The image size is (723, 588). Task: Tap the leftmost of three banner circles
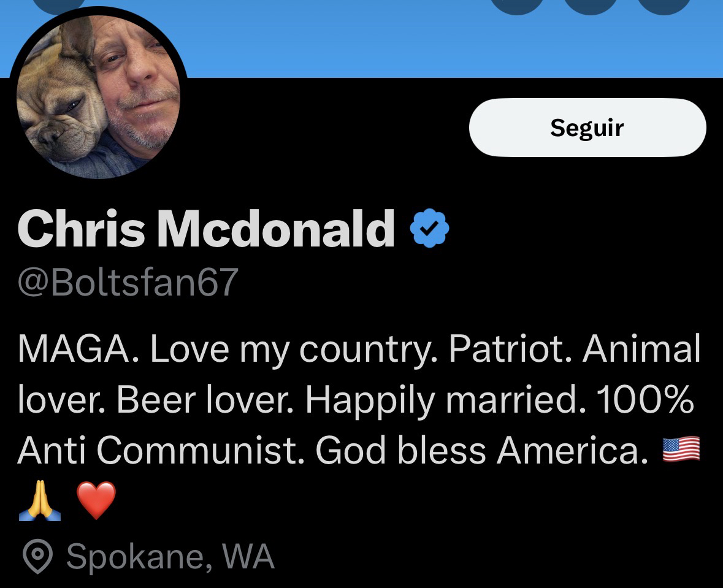[518, 5]
